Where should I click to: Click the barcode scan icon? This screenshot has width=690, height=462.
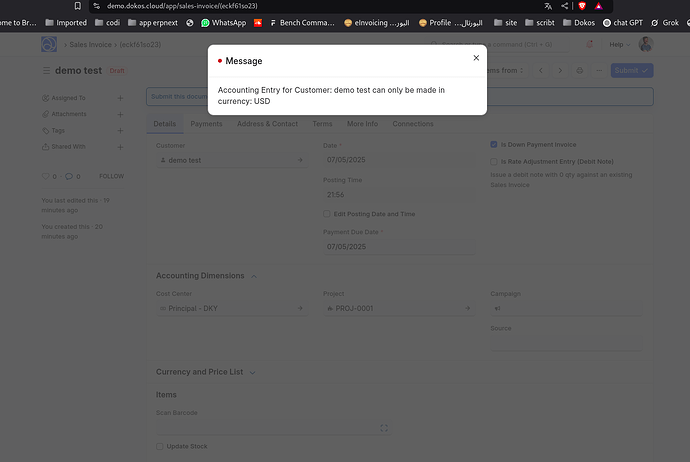tap(384, 428)
